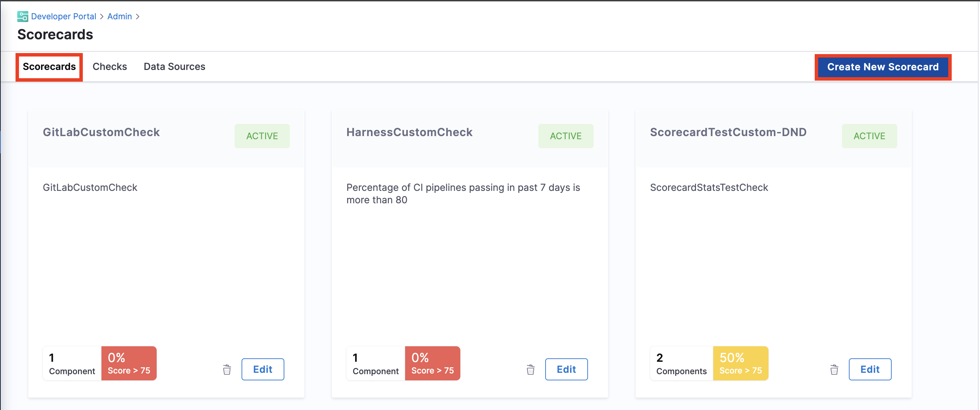The width and height of the screenshot is (980, 410).
Task: Click the chevron after Developer Portal breadcrumb
Action: tap(101, 16)
